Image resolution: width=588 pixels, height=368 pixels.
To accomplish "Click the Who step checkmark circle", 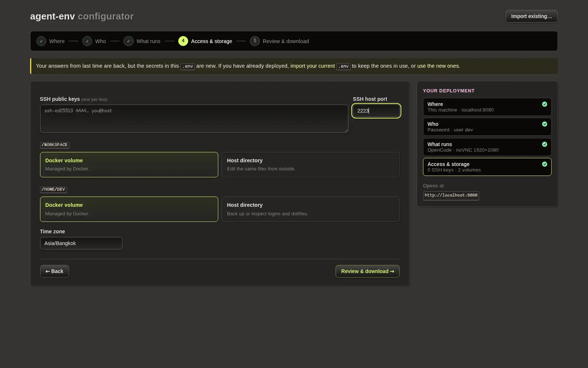I will coord(87,41).
